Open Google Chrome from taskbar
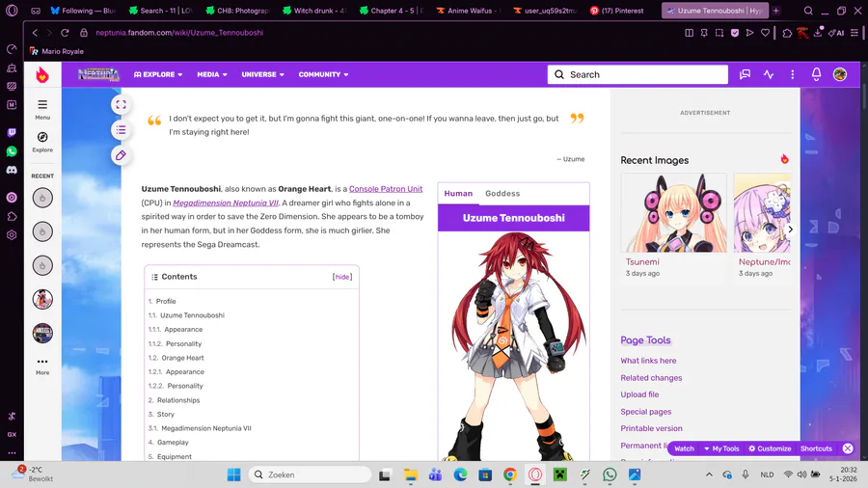The width and height of the screenshot is (868, 488). tap(510, 474)
